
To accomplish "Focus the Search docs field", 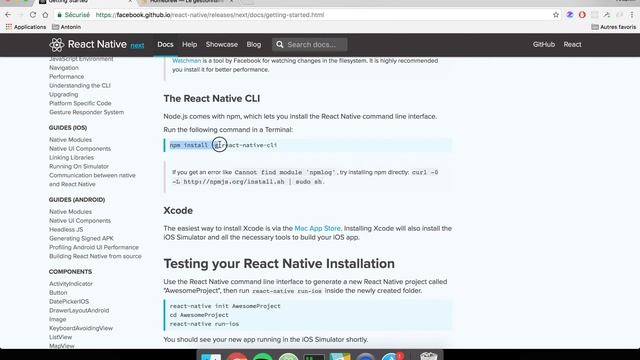I will [310, 44].
